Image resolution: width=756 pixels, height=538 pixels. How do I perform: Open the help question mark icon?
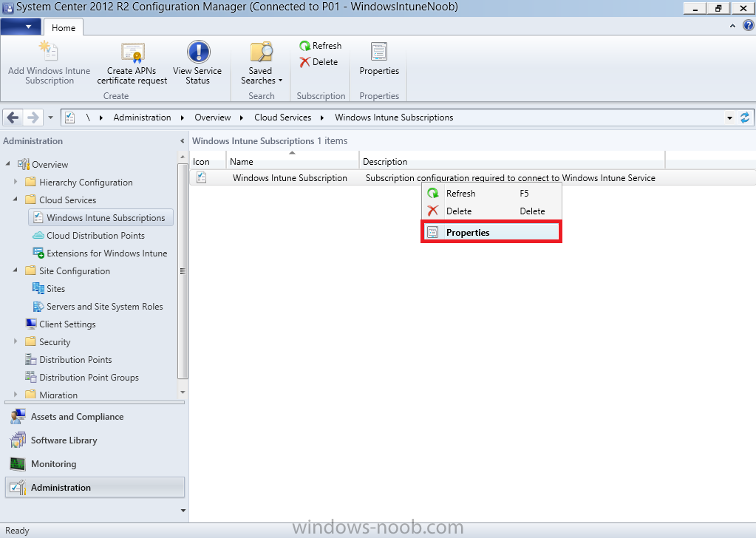[749, 26]
